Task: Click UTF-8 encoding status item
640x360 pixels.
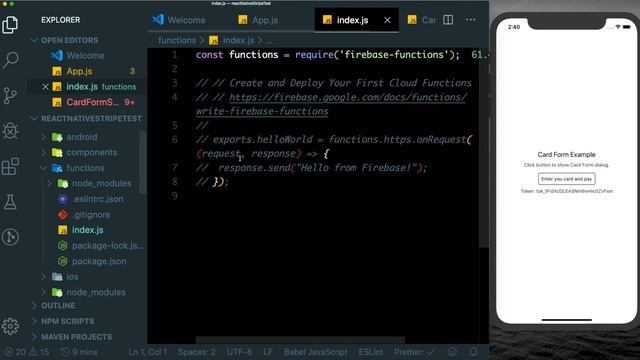Action: click(x=239, y=352)
